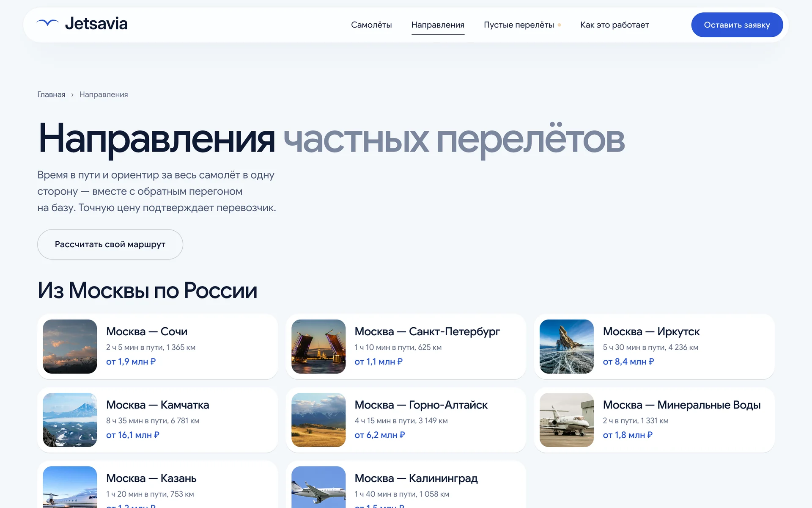This screenshot has width=812, height=508.
Task: Open Пустые перелёты in navigation
Action: 519,25
